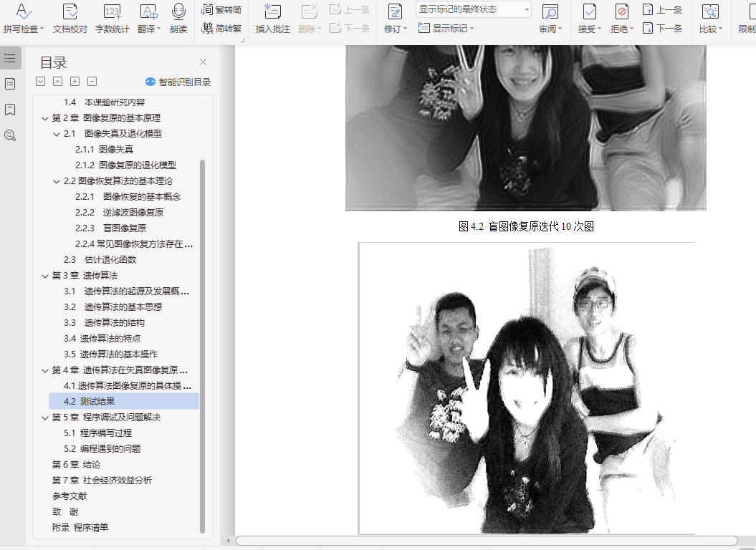756x550 pixels.
Task: Open the display markup state dropdown
Action: 527,9
